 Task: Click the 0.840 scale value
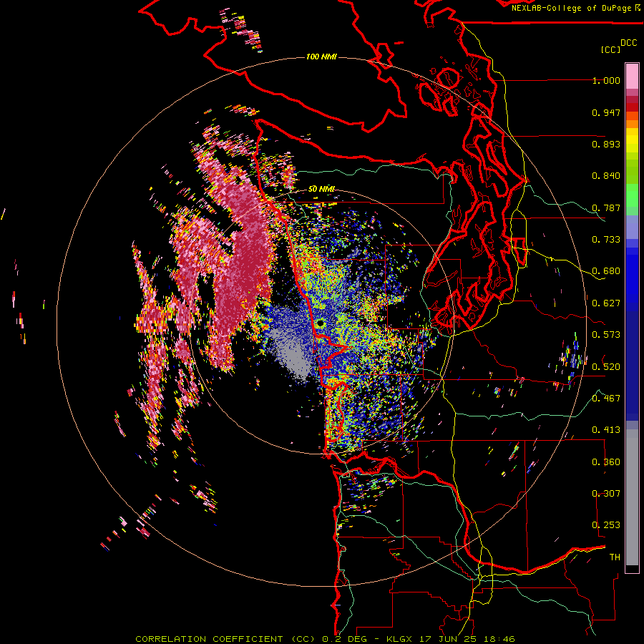point(606,176)
